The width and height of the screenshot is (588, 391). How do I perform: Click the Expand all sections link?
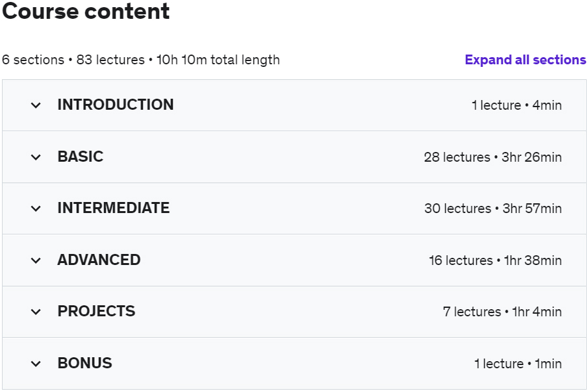[525, 60]
